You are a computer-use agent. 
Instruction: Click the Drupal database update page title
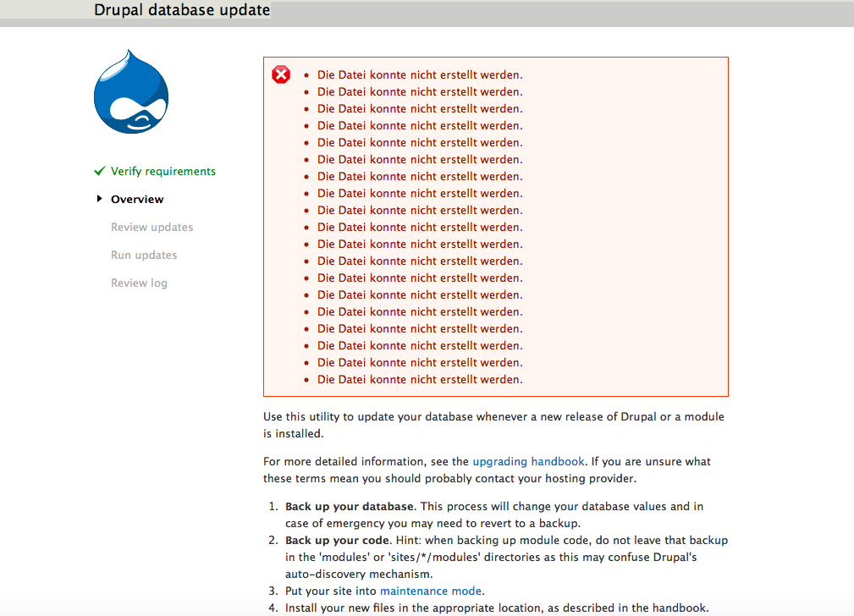(182, 11)
